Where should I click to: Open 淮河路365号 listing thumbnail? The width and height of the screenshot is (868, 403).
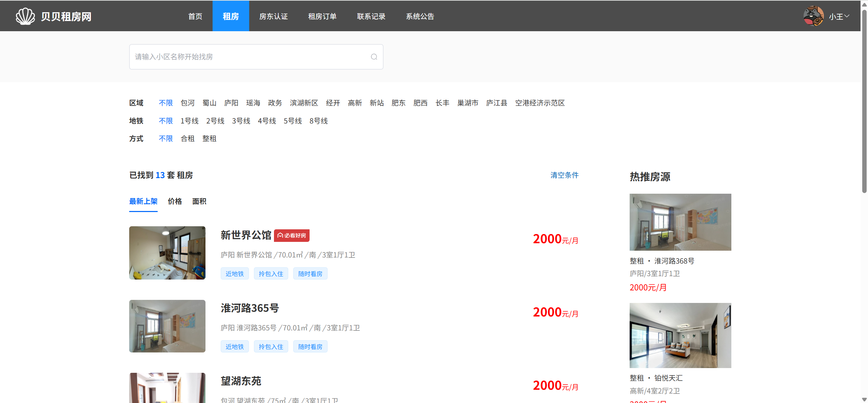pos(167,326)
